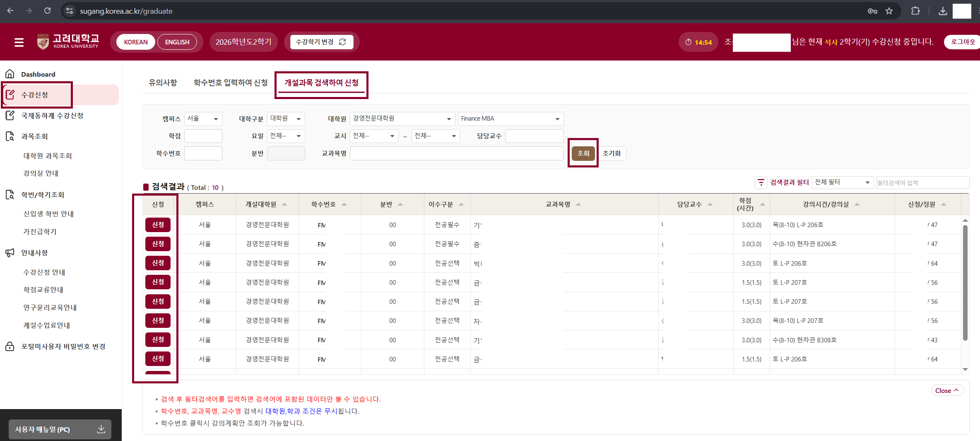The width and height of the screenshot is (980, 441).
Task: Open browser downloads icon
Action: [943, 11]
